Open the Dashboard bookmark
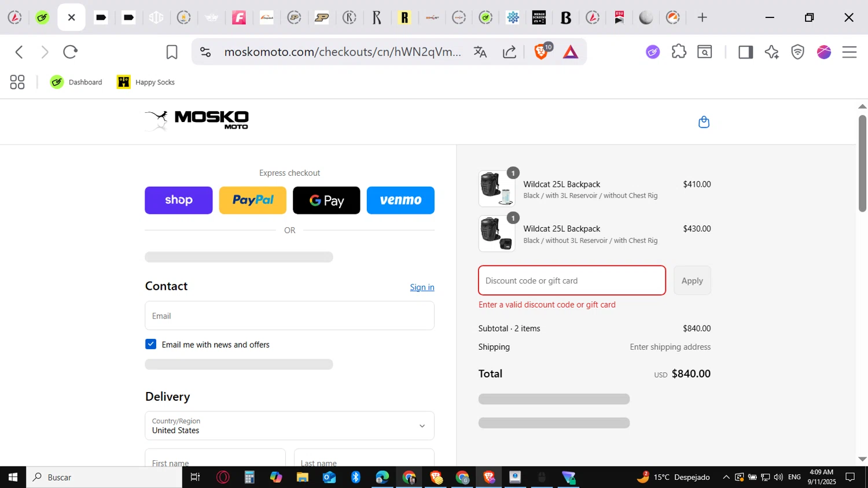 (x=76, y=82)
